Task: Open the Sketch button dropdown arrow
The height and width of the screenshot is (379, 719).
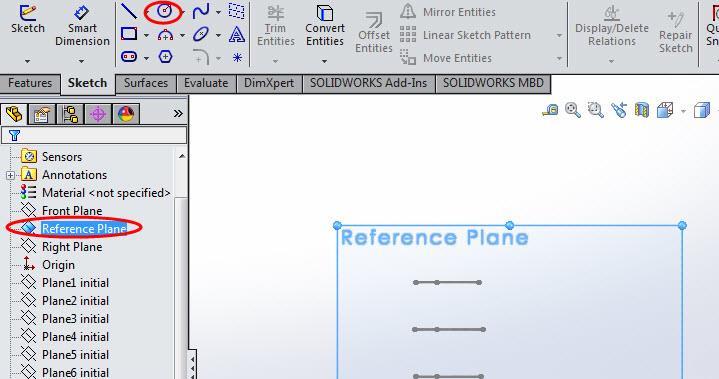Action: [x=28, y=61]
